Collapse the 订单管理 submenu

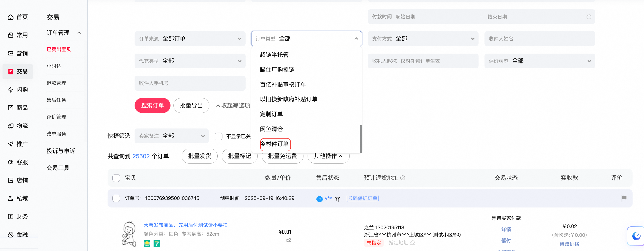point(79,33)
